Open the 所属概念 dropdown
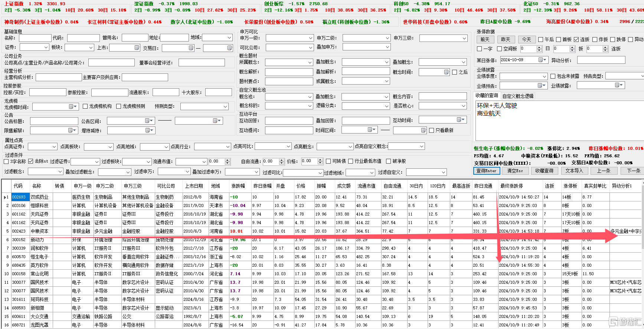This screenshot has width=644, height=329. click(x=310, y=62)
